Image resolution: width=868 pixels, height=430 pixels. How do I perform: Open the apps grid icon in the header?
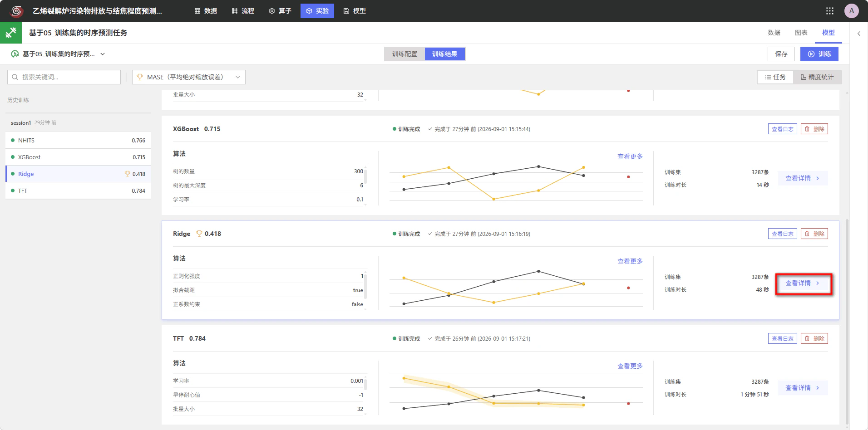(x=830, y=11)
